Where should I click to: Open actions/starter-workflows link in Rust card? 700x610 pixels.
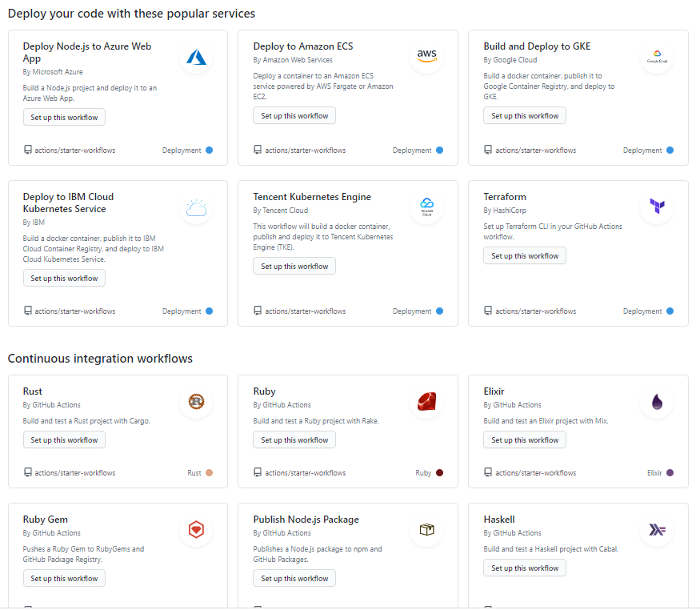click(75, 473)
